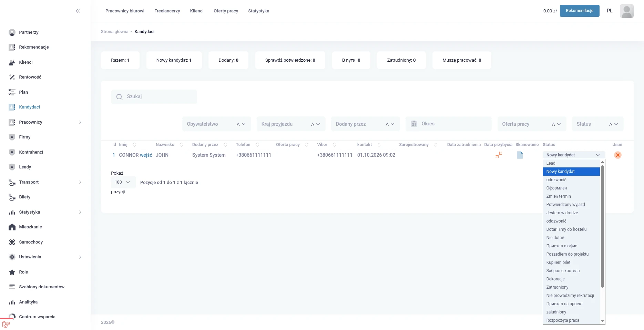Viewport: 644px width, 330px height.
Task: Open the Oferta pracy filter dropdown
Action: click(x=532, y=124)
